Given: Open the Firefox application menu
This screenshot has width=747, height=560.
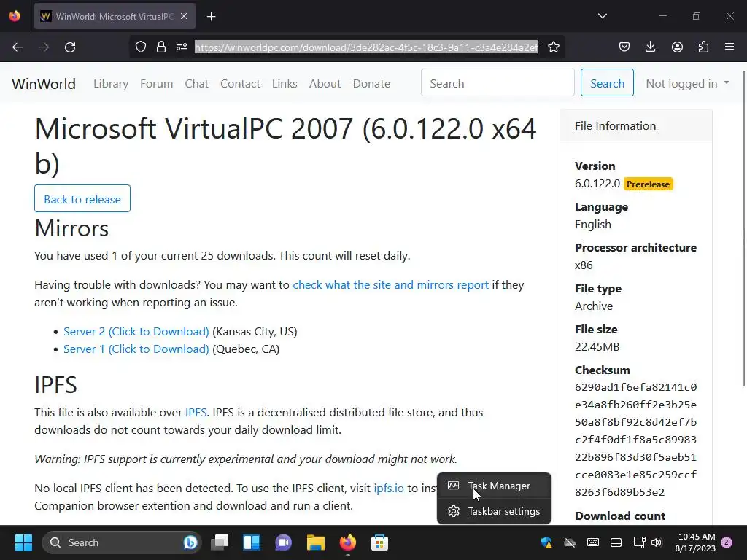Looking at the screenshot, I should click(729, 47).
